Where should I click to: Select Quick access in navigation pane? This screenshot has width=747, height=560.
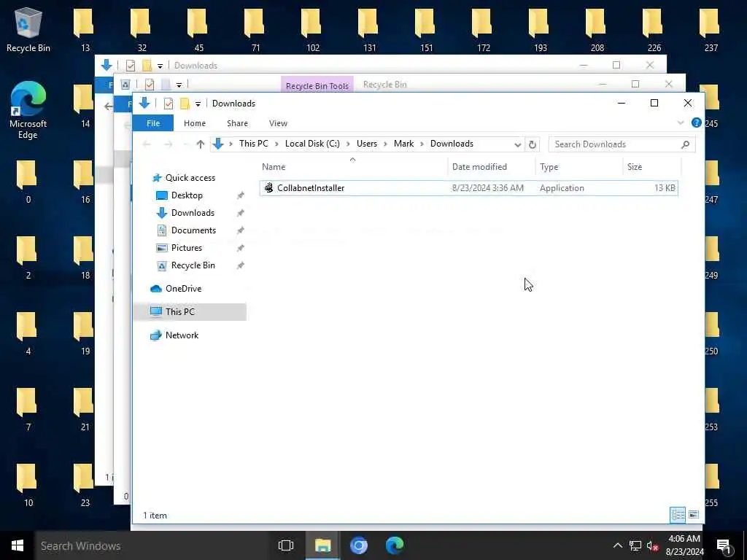pos(190,178)
